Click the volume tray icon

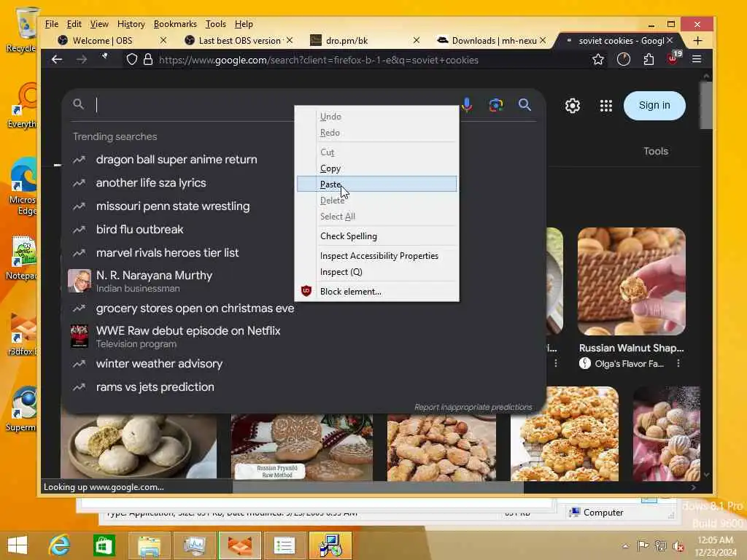pyautogui.click(x=678, y=545)
